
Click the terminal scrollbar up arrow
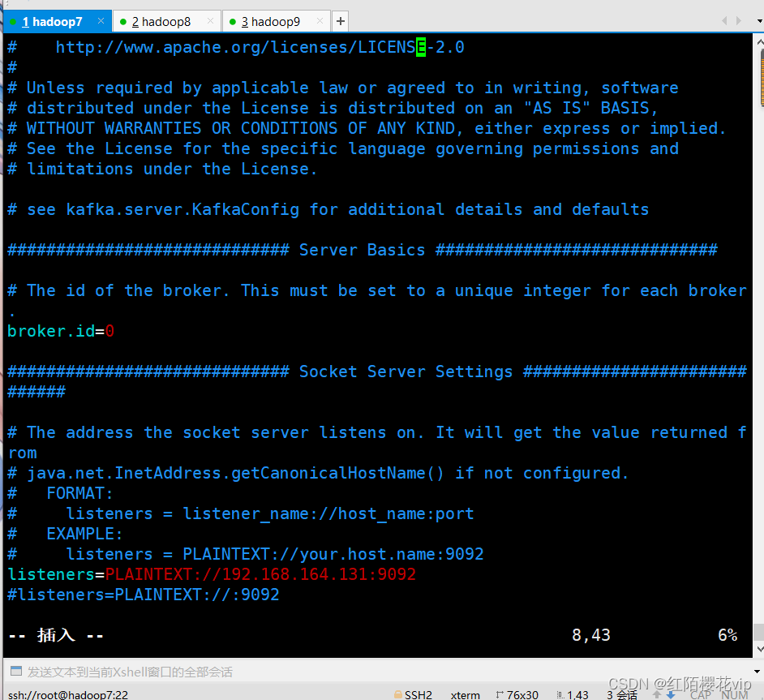pos(760,42)
